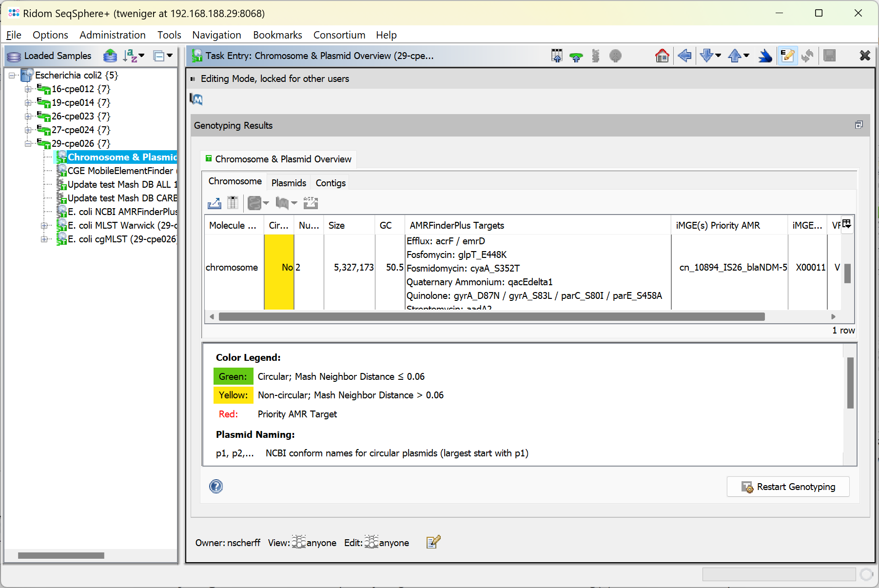Click the detach Genotyping Results panel icon
879x588 pixels.
point(859,125)
